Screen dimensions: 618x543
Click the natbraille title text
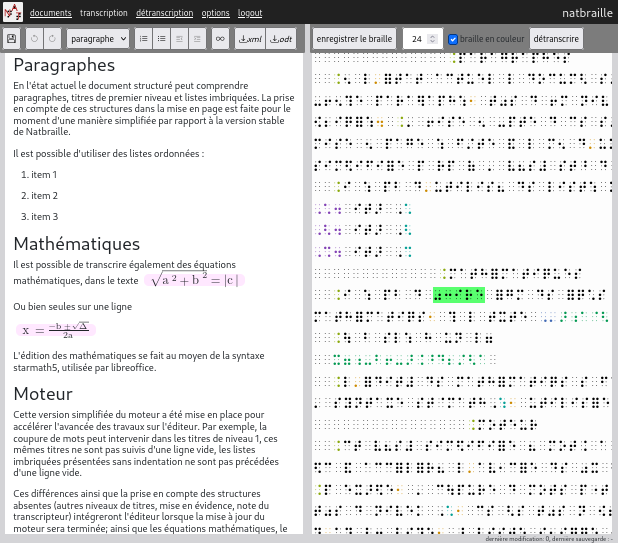point(587,13)
